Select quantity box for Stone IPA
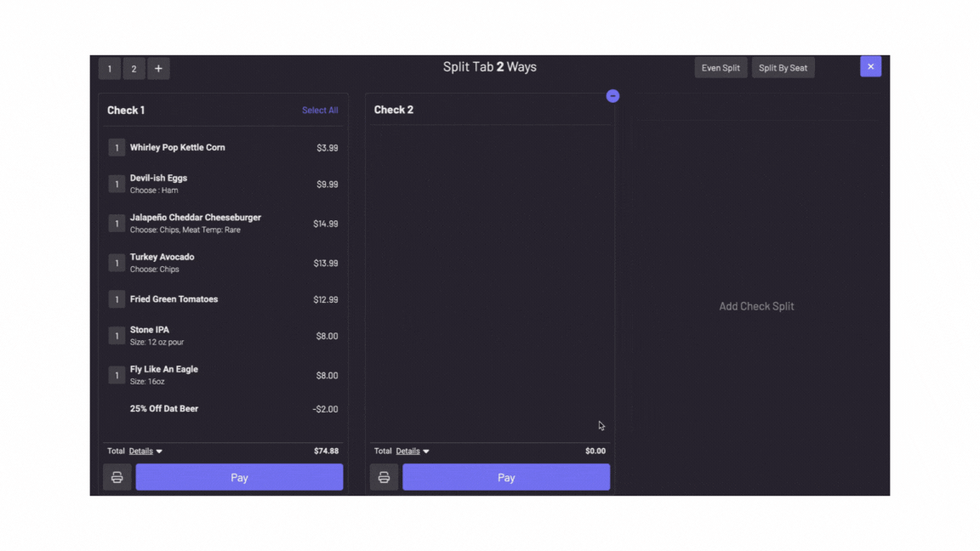The width and height of the screenshot is (980, 551). tap(117, 336)
